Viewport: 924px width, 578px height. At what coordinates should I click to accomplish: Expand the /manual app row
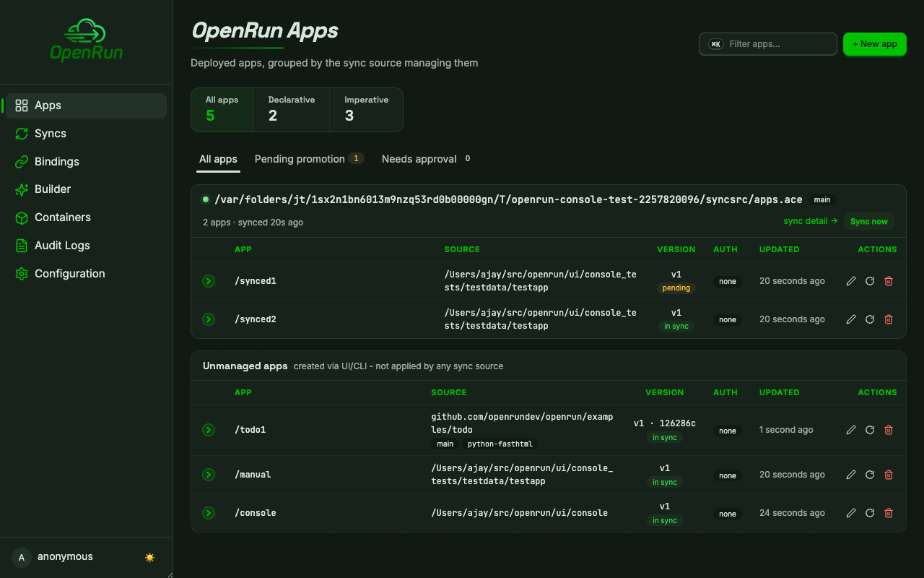(x=209, y=475)
